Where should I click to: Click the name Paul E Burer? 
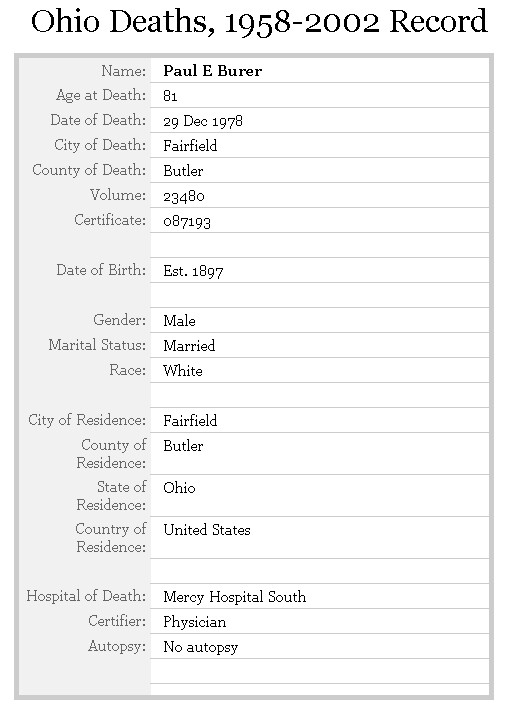pyautogui.click(x=213, y=71)
